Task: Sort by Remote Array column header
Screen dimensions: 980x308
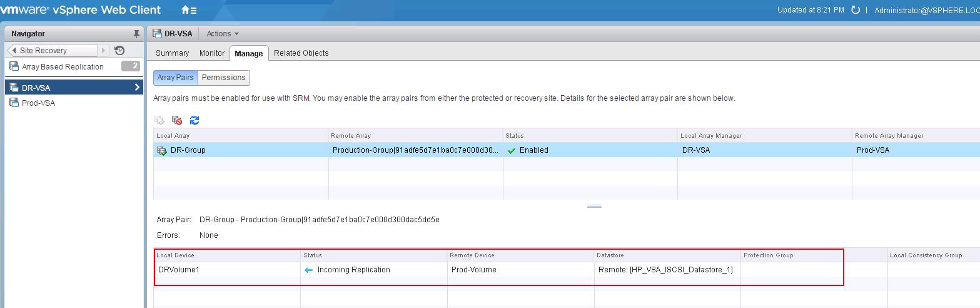Action: 416,135
